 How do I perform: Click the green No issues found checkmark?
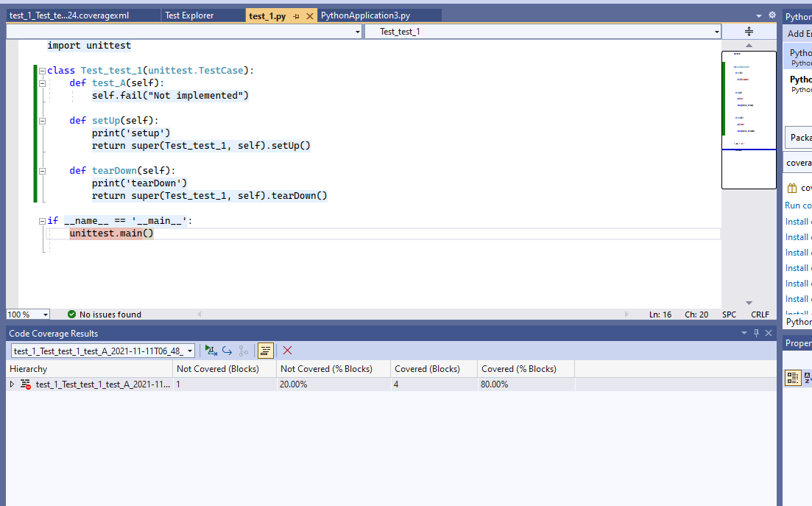point(71,314)
